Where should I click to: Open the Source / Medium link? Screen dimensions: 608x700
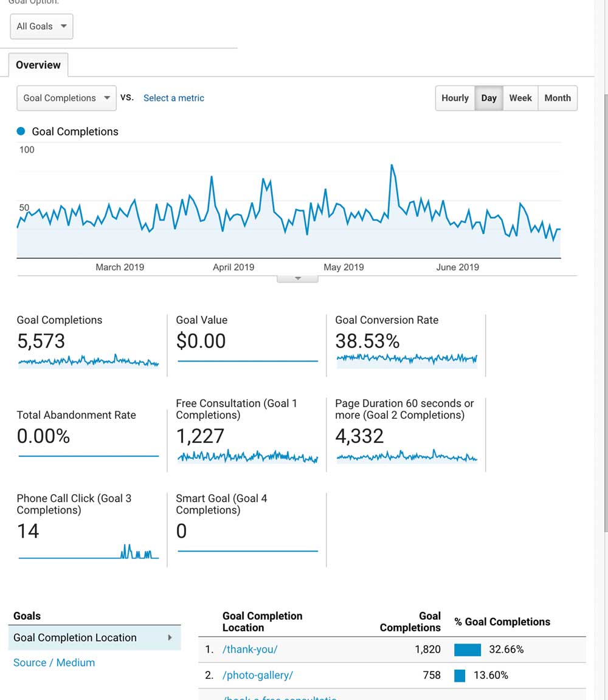tap(54, 662)
